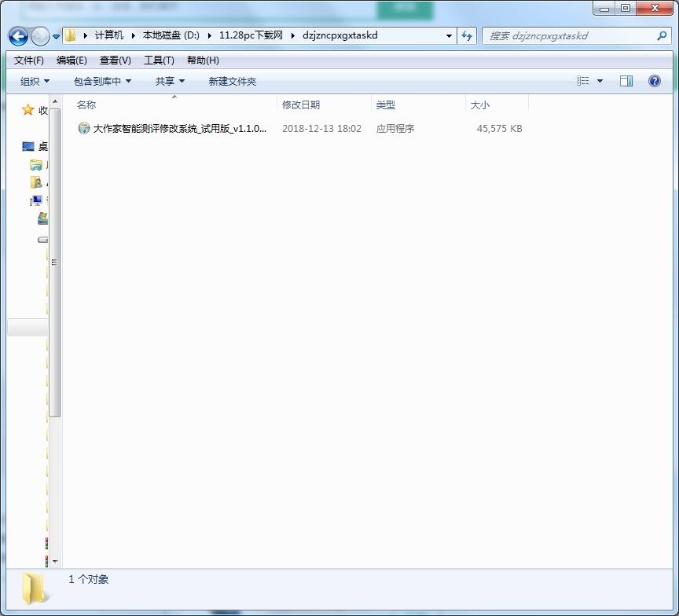Select 11.28pc下载网 in address path
Image resolution: width=679 pixels, height=616 pixels.
(x=251, y=35)
